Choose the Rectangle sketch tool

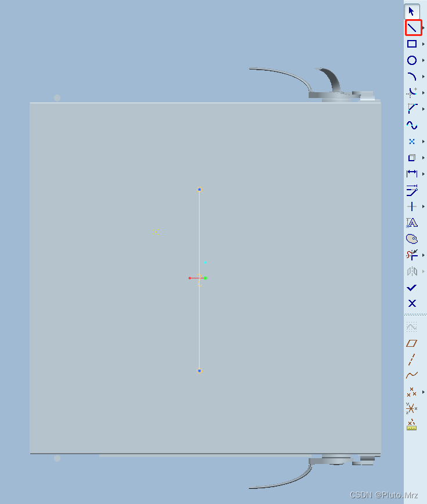(x=412, y=43)
